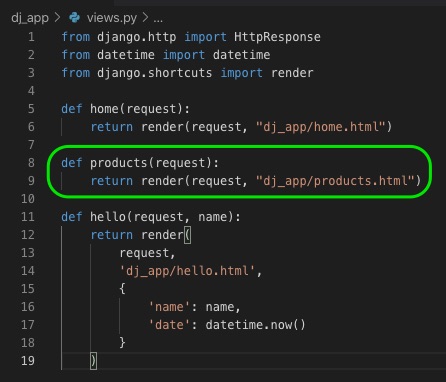The width and height of the screenshot is (446, 382).
Task: Click the 'name' dictionary key
Action: (x=169, y=307)
